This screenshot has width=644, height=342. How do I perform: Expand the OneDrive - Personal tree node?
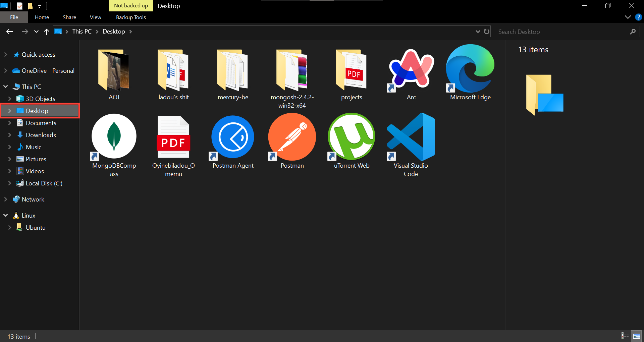(5, 70)
